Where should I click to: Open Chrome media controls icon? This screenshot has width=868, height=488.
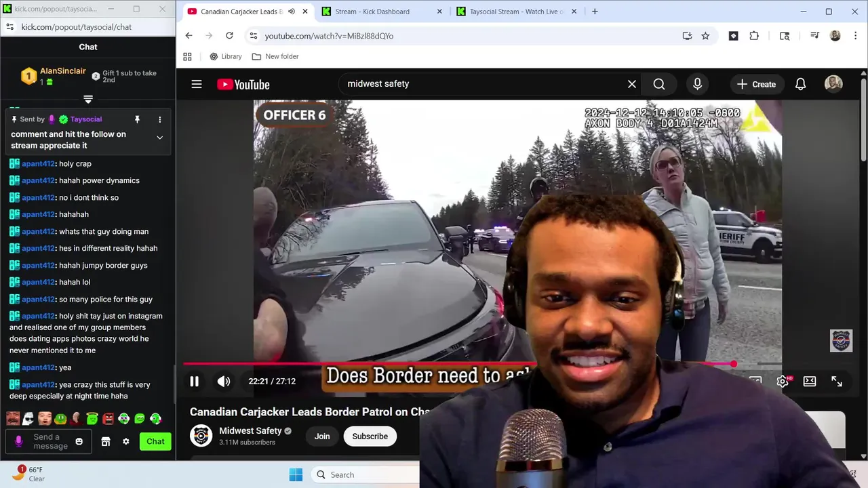pos(815,36)
